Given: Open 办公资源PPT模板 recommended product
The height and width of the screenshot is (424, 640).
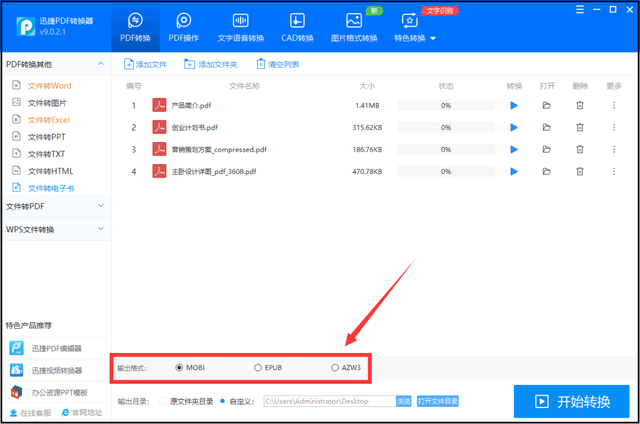Looking at the screenshot, I should pos(56,392).
